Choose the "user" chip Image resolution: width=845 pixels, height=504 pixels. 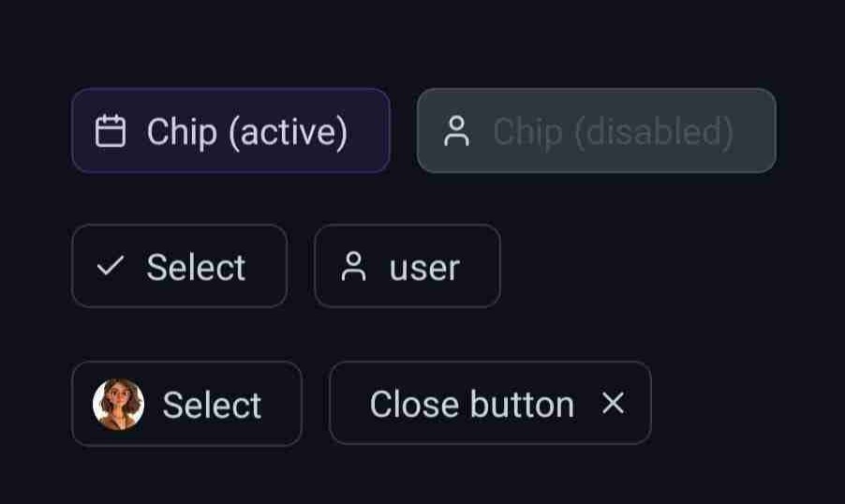pyautogui.click(x=408, y=267)
